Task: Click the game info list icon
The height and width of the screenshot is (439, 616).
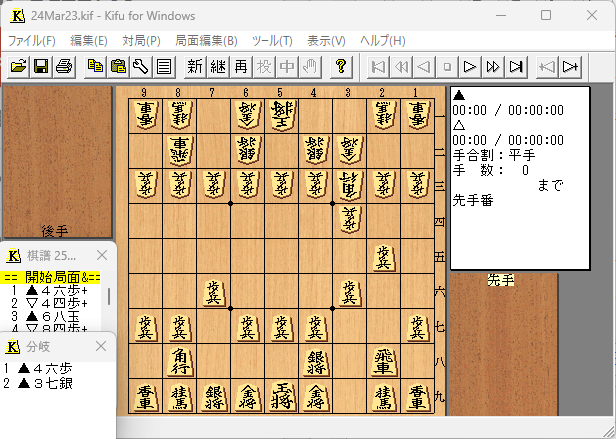Action: (164, 66)
